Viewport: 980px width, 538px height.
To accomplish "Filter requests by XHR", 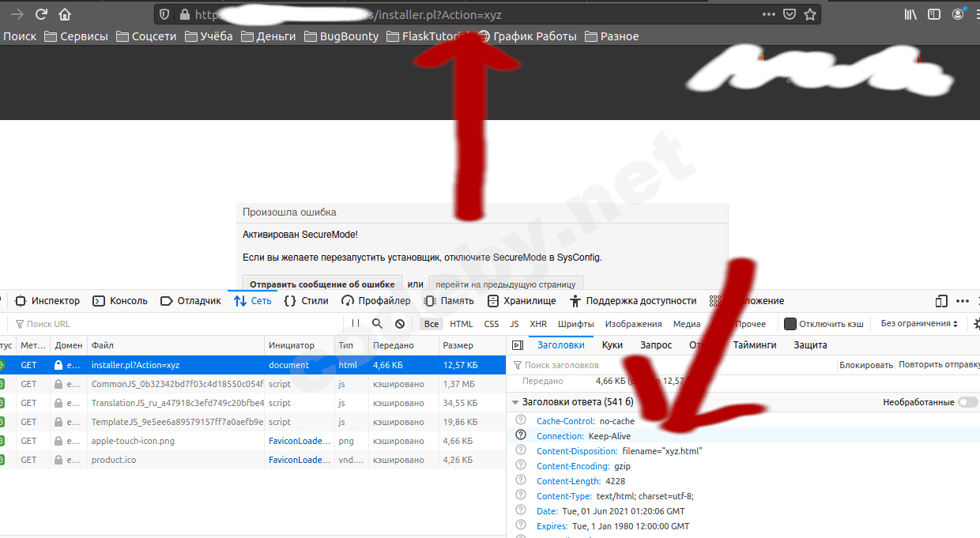I will click(x=538, y=324).
